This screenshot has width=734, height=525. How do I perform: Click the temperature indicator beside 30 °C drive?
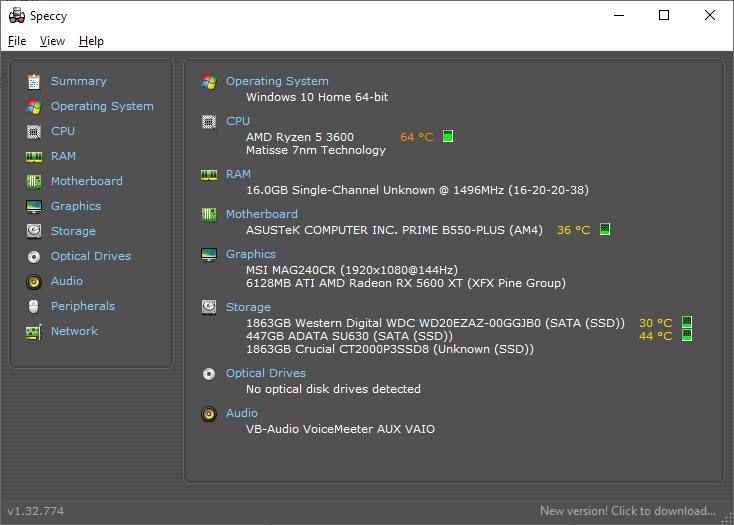click(687, 322)
